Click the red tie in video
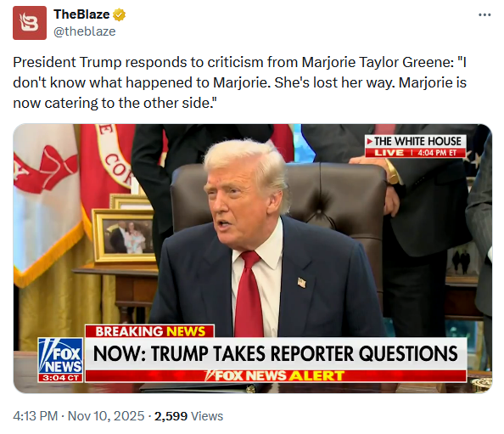The image size is (504, 434). (249, 295)
